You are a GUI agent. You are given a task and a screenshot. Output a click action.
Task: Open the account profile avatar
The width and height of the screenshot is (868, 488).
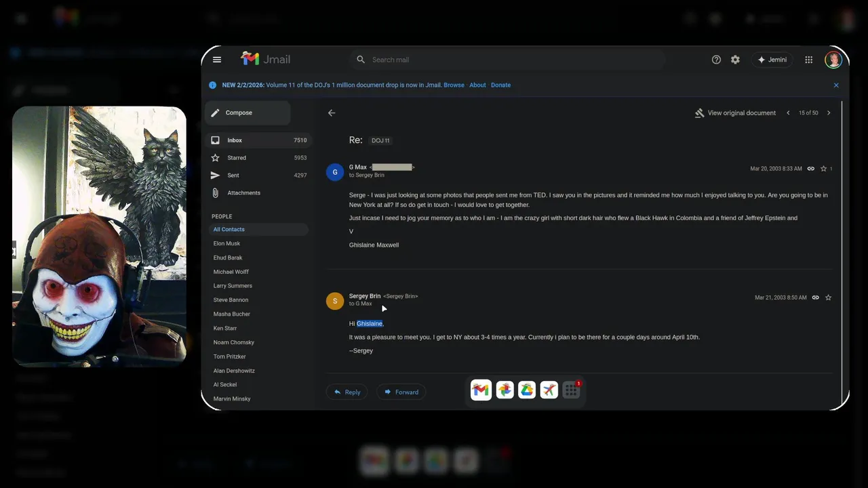(833, 60)
